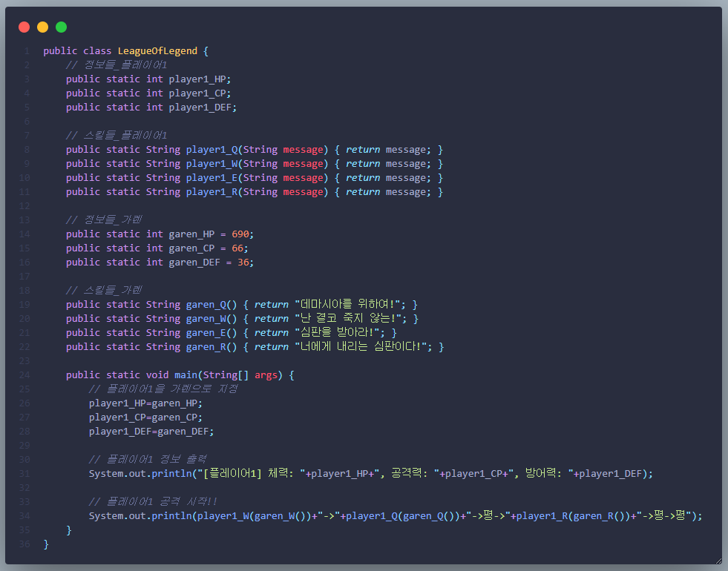728x571 pixels.
Task: Click the number 36 on the garen_DEF line
Action: tap(243, 263)
